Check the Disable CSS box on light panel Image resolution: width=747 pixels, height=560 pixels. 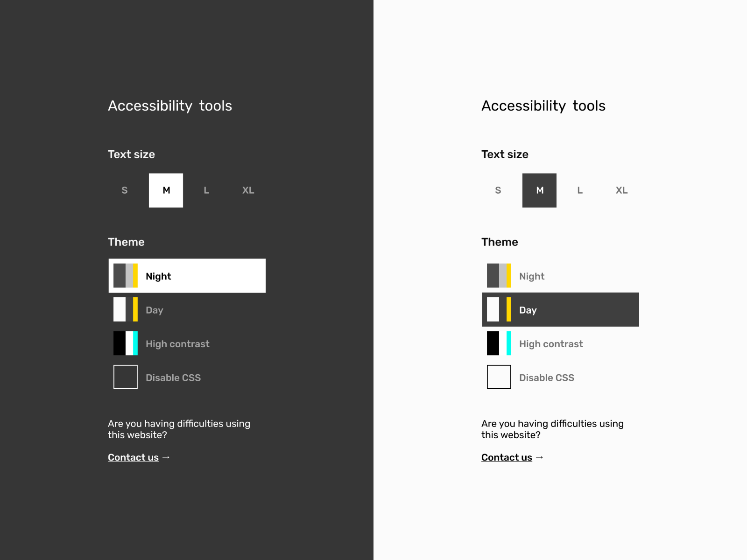coord(499,377)
